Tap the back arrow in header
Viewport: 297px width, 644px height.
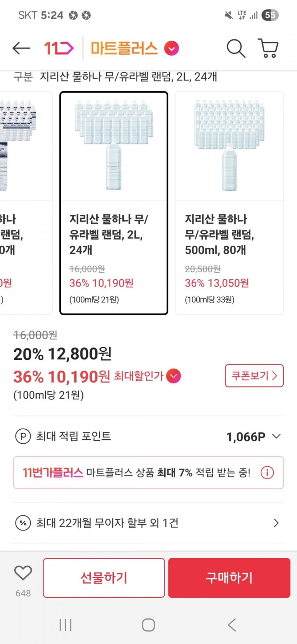(x=21, y=48)
